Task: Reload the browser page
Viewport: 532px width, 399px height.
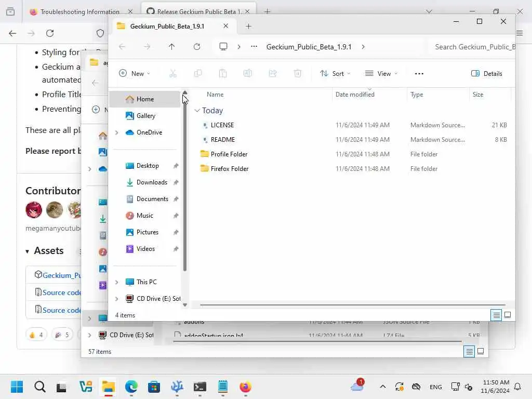Action: pyautogui.click(x=50, y=33)
